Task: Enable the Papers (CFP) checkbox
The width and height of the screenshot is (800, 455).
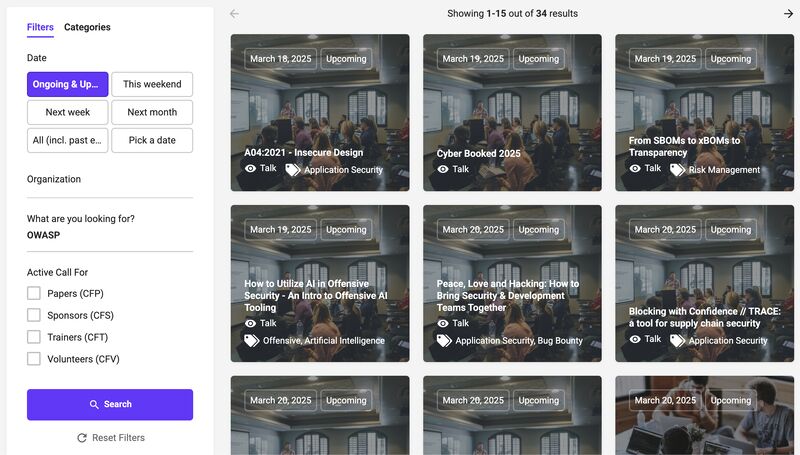Action: tap(34, 293)
